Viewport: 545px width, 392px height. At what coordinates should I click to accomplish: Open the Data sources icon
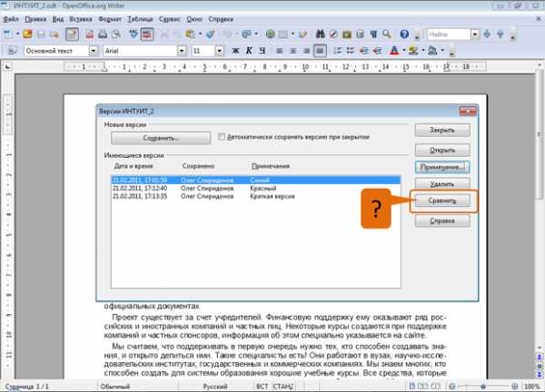(x=360, y=34)
